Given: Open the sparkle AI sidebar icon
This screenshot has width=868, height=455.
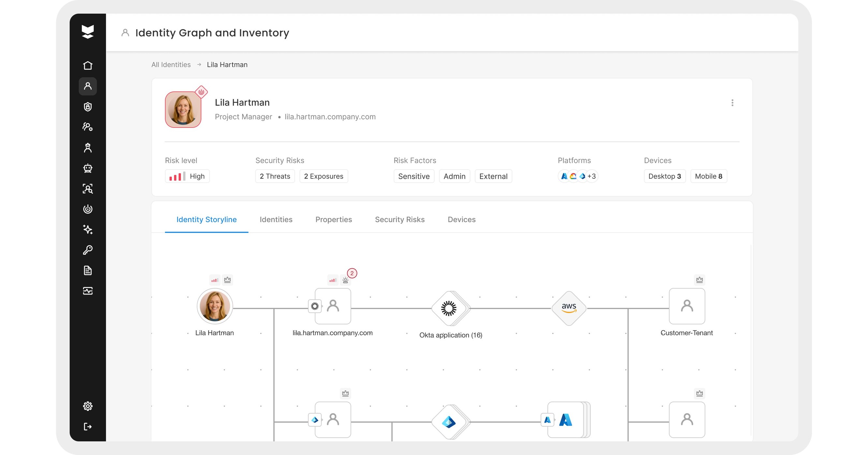Looking at the screenshot, I should pos(88,229).
